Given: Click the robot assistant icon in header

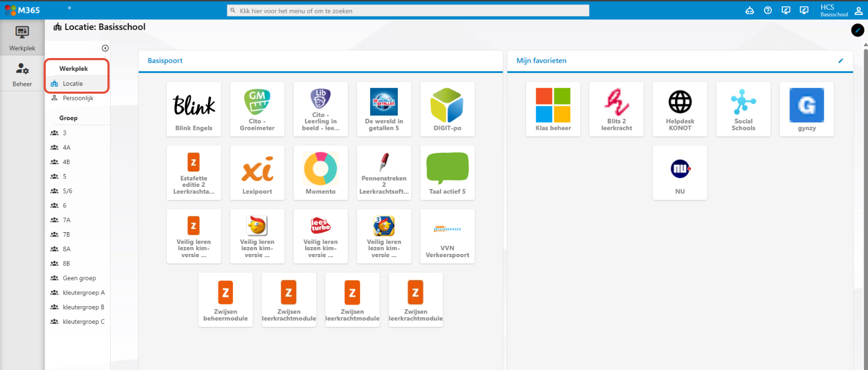Looking at the screenshot, I should pos(749,10).
